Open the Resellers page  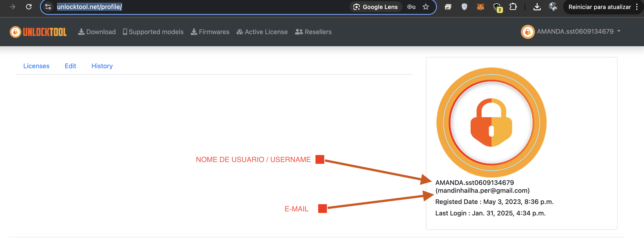coord(313,32)
